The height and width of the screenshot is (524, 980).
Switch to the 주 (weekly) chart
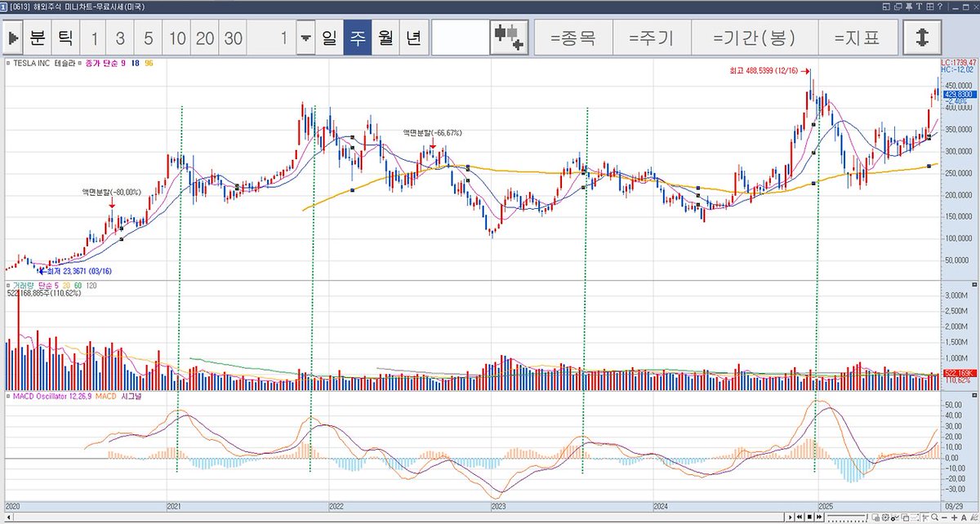click(x=357, y=38)
